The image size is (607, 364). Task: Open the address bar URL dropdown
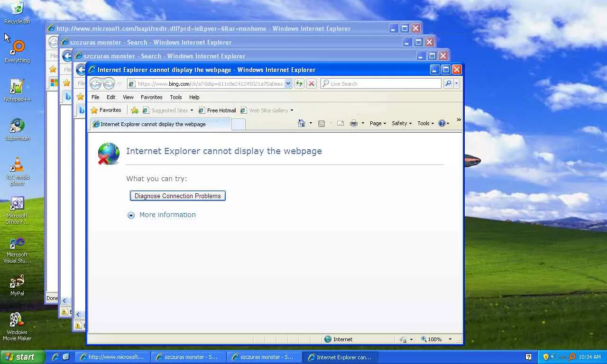[288, 84]
